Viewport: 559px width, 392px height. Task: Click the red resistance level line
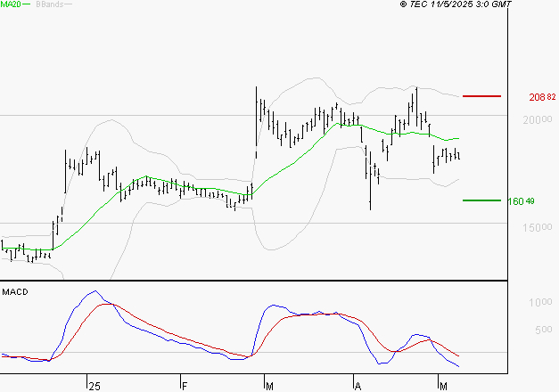click(481, 96)
